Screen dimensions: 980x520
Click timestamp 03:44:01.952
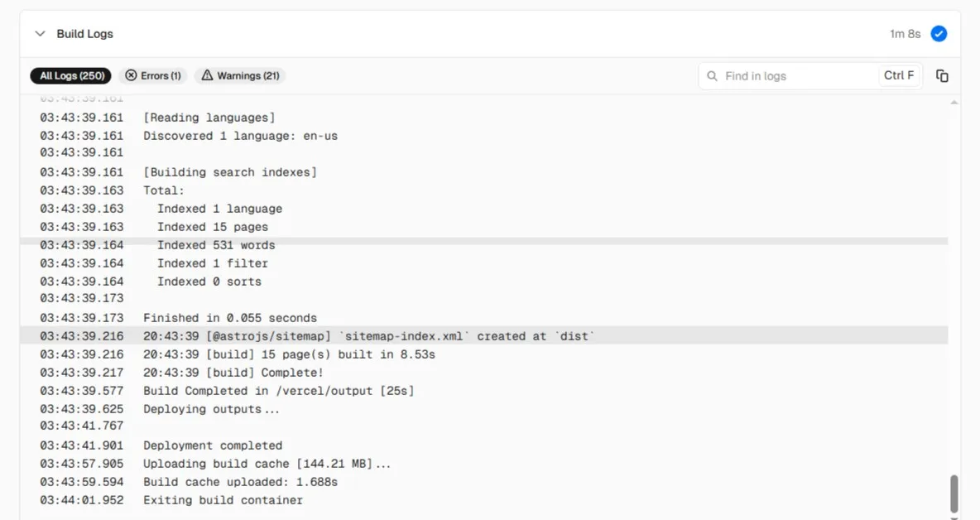[82, 500]
